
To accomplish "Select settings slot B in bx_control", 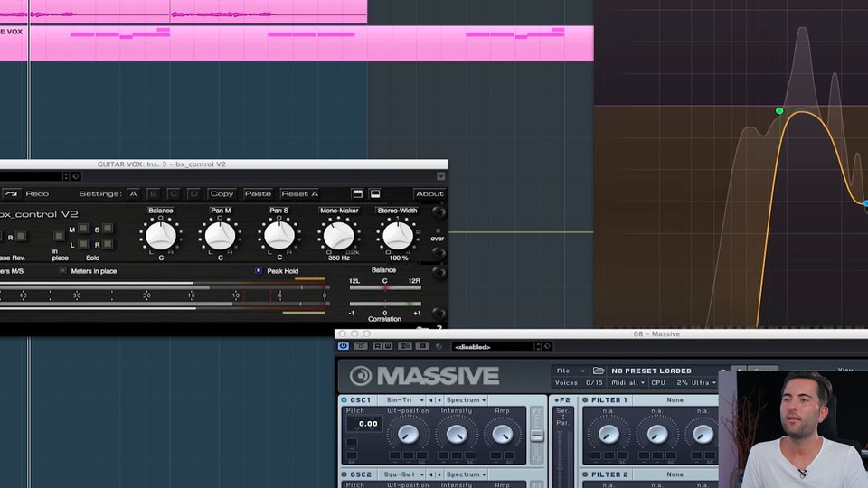I will point(154,193).
